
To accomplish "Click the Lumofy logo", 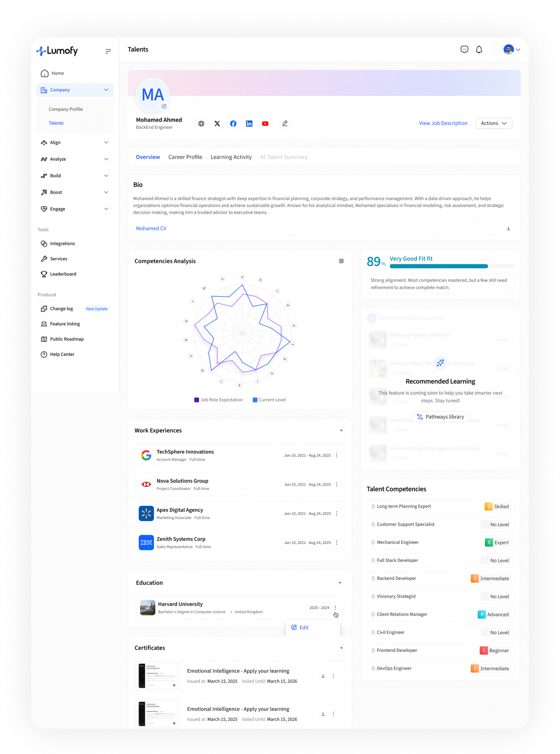I will point(57,51).
